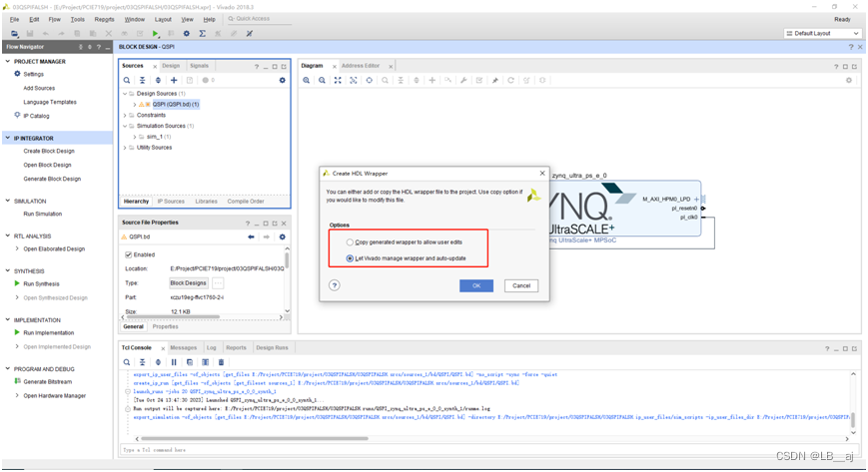Open Sources panel settings gear
This screenshot has width=868, height=472.
pyautogui.click(x=283, y=80)
